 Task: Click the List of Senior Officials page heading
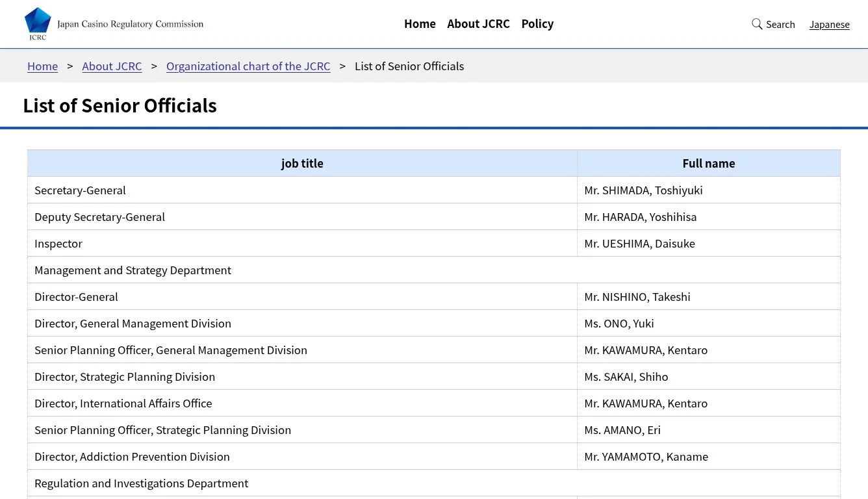(x=120, y=105)
